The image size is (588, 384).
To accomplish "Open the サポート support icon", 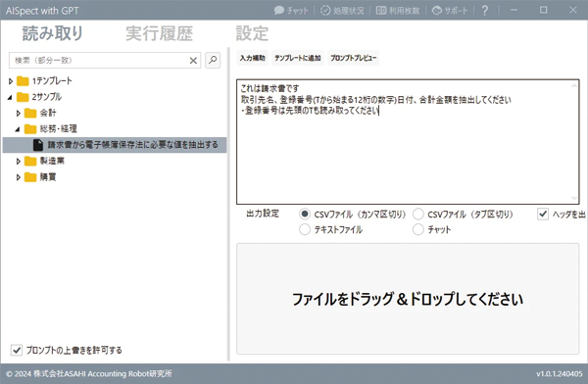I will [437, 11].
